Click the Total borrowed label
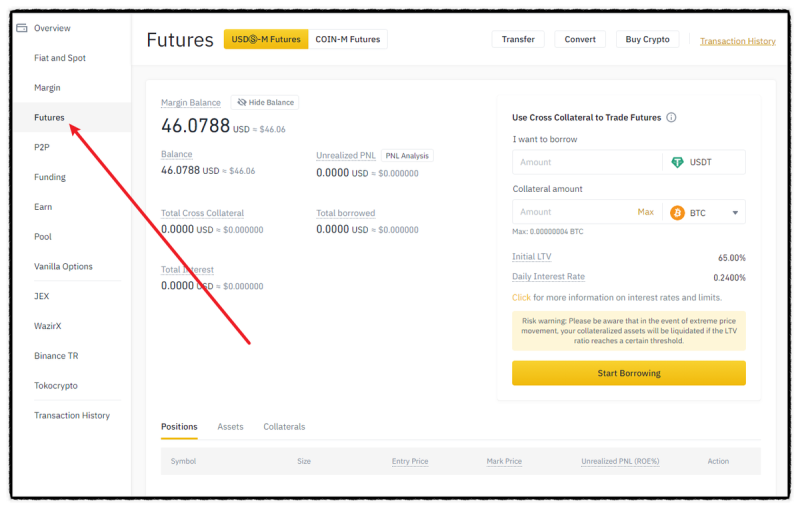Screen dimensions: 800x509 345,213
